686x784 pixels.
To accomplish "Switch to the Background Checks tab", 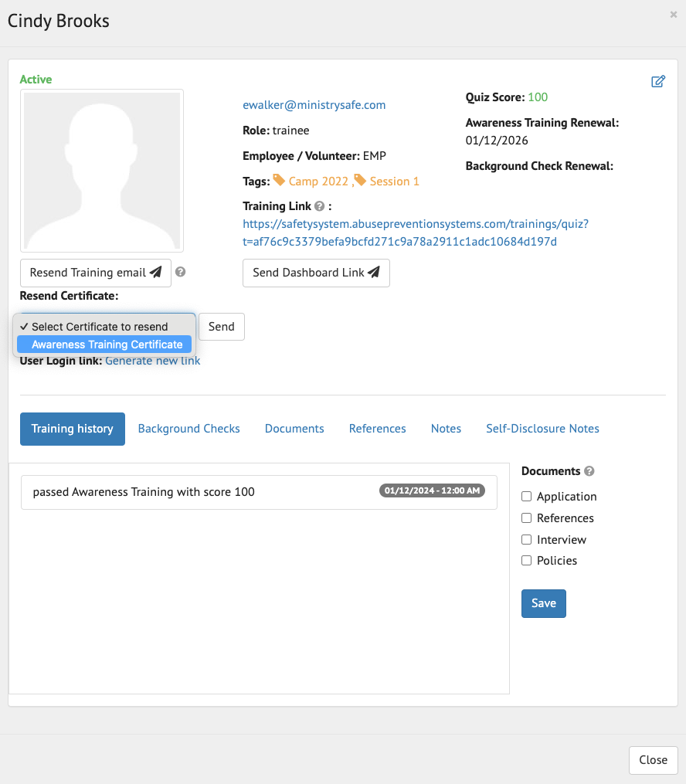I will click(x=188, y=429).
